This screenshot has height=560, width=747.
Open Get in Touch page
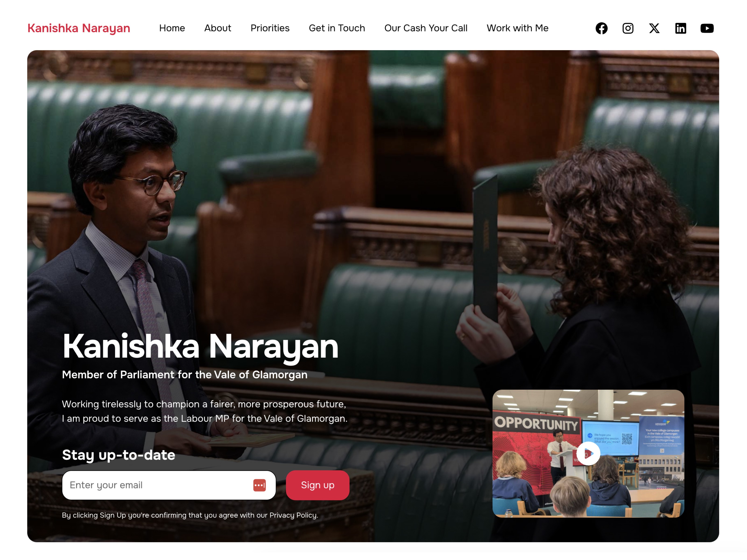337,28
